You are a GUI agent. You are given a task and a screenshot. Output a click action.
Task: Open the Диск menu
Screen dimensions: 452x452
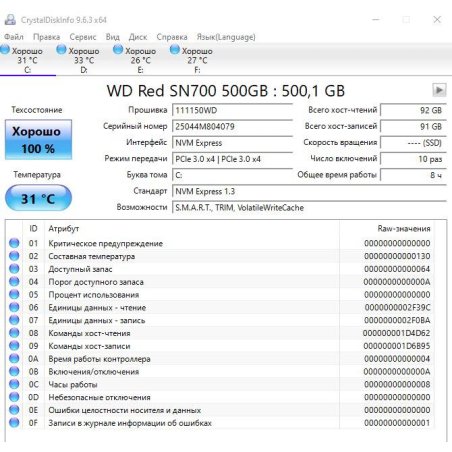coord(138,37)
